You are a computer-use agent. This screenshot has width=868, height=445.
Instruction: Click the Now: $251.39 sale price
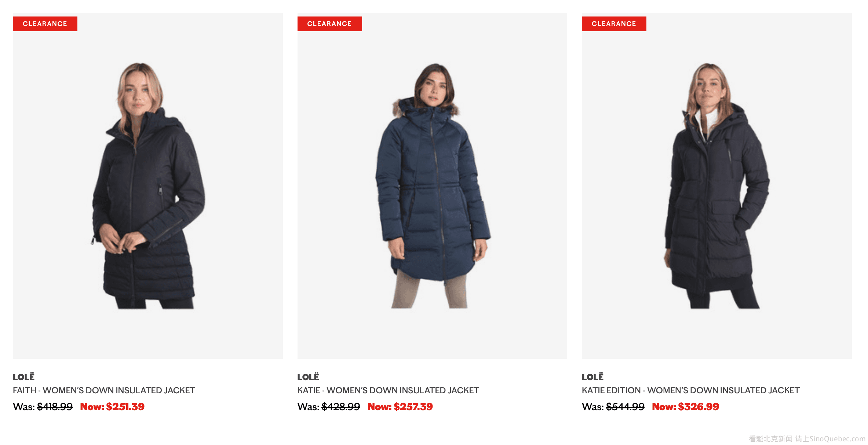[112, 407]
